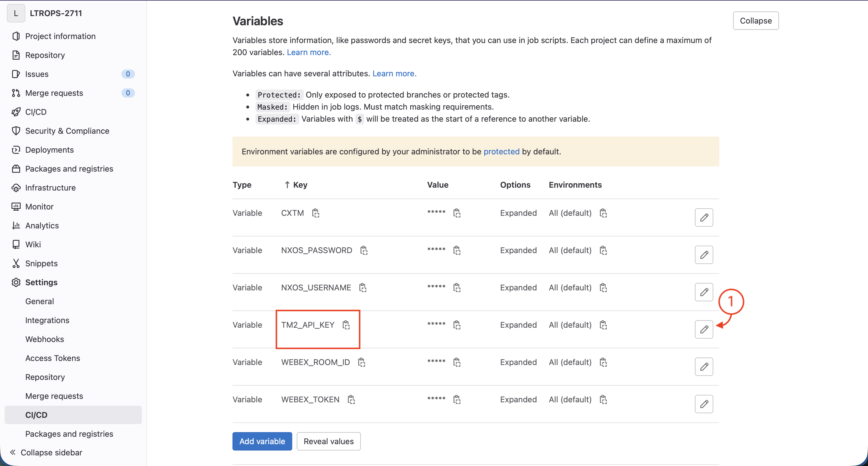Screen dimensions: 868x466
Task: Copy the NXOS_PASSWORD value with clipboard icon
Action: click(457, 250)
